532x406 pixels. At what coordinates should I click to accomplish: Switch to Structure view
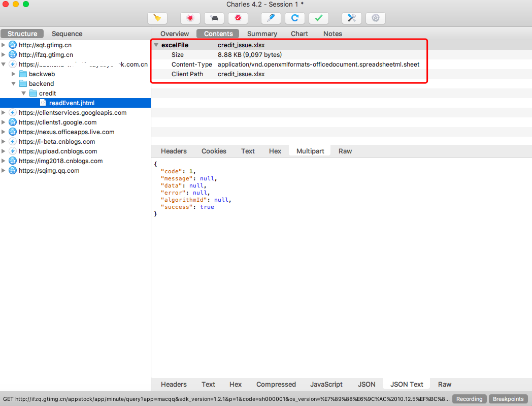(x=22, y=34)
